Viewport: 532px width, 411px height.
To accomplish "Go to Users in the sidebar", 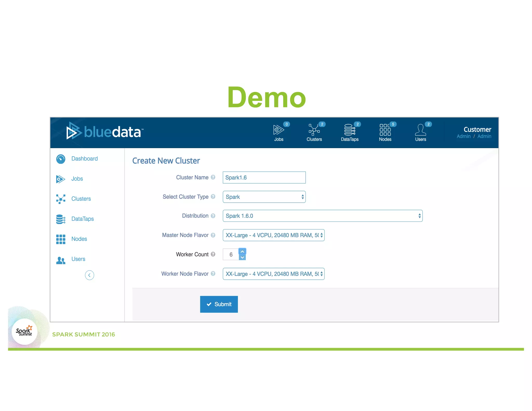I will [x=78, y=259].
